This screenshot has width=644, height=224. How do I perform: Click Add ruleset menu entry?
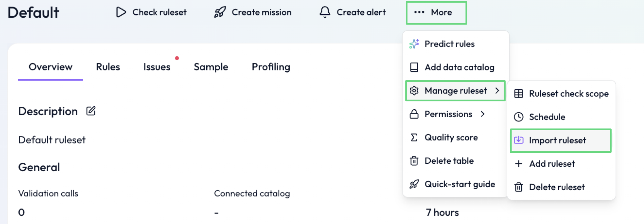pos(552,164)
